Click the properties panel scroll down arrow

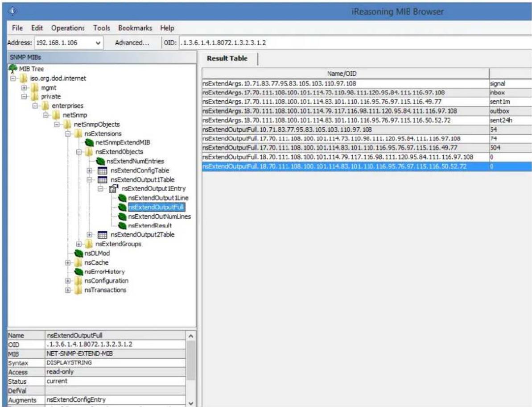click(x=191, y=403)
